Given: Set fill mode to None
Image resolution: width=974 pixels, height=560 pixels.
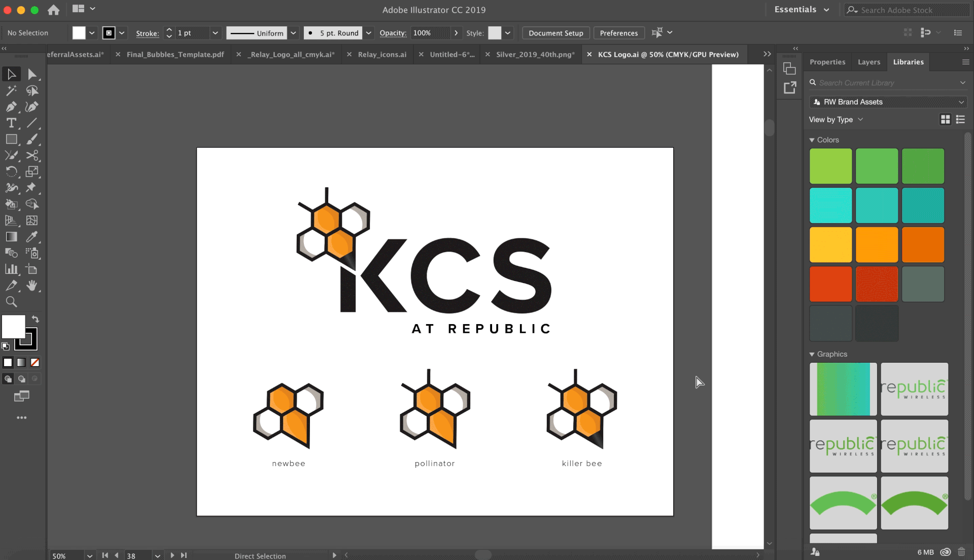Looking at the screenshot, I should 35,362.
